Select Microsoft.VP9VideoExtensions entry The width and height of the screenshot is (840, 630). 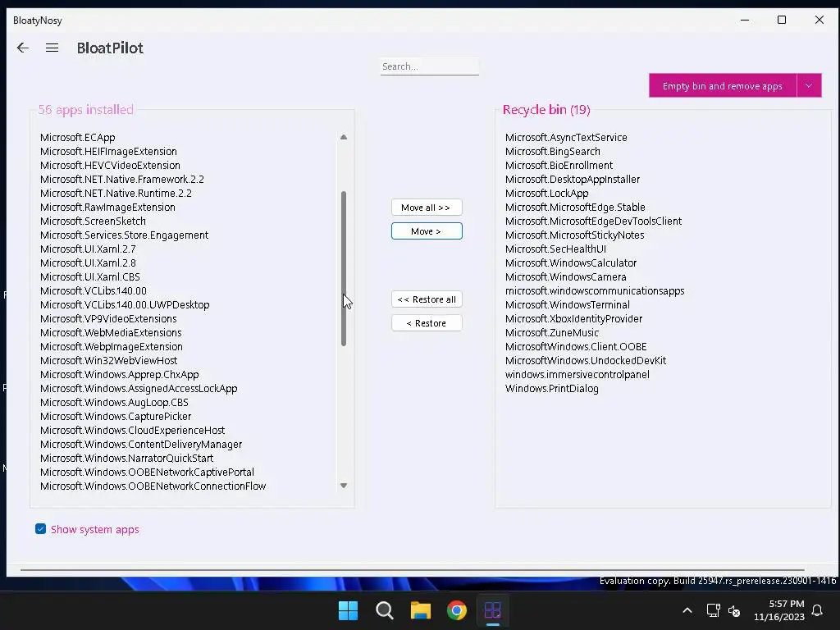[x=109, y=318]
